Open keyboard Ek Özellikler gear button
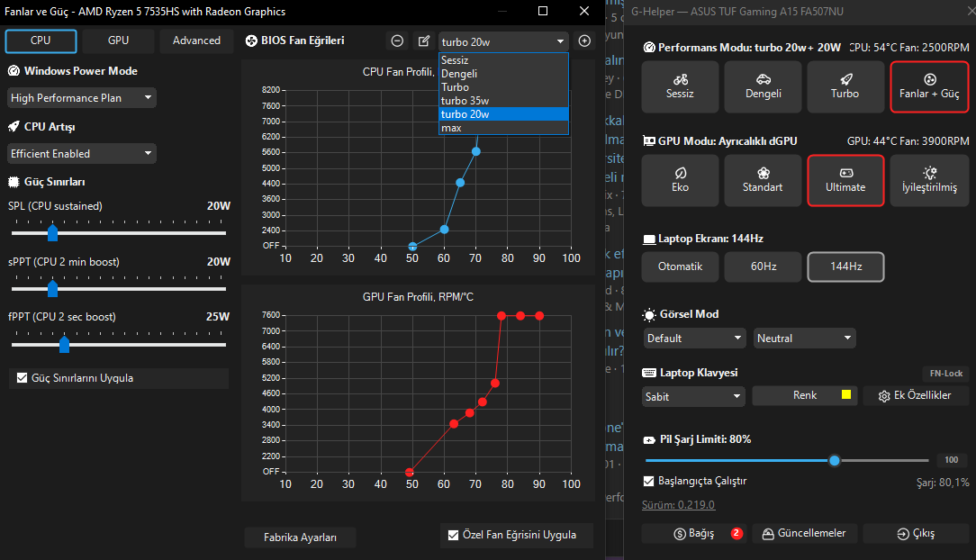This screenshot has height=560, width=976. click(x=916, y=396)
